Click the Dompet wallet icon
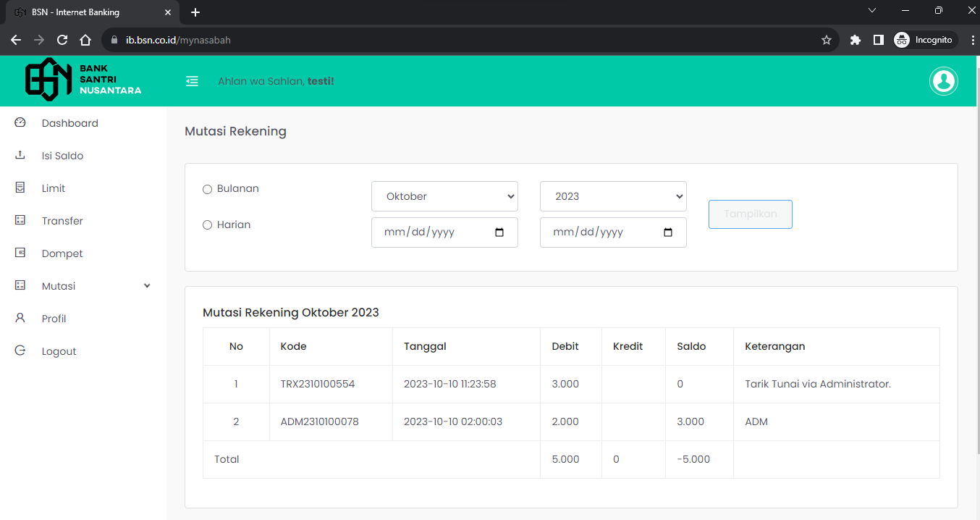 20,253
